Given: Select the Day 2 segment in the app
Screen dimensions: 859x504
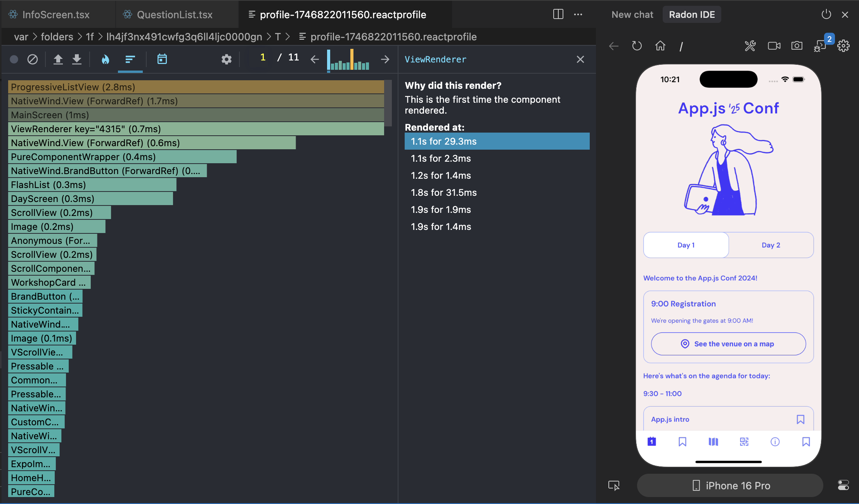Looking at the screenshot, I should click(x=771, y=245).
